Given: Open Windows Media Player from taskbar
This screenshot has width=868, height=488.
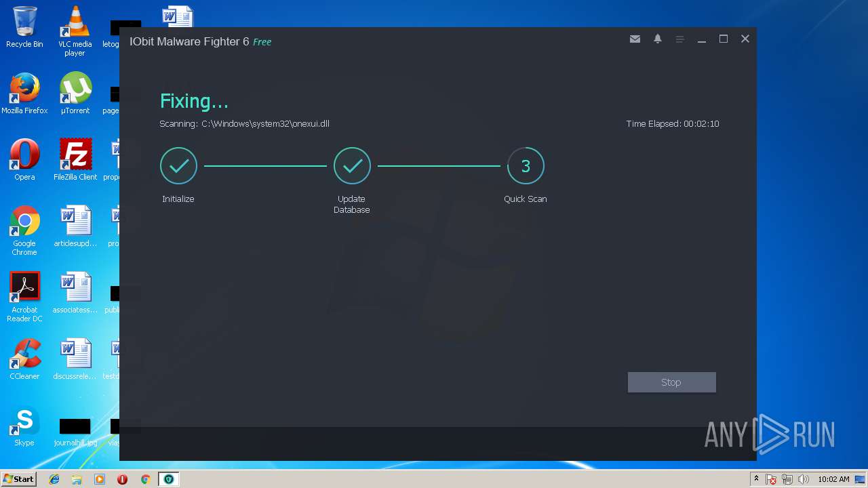Looking at the screenshot, I should (x=100, y=479).
